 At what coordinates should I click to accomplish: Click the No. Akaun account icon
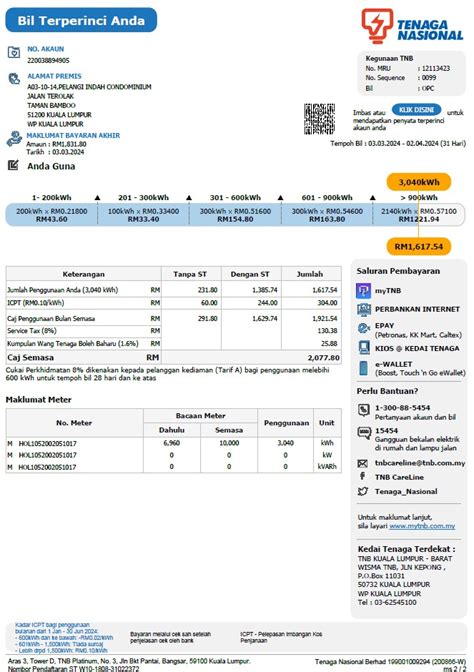(14, 52)
